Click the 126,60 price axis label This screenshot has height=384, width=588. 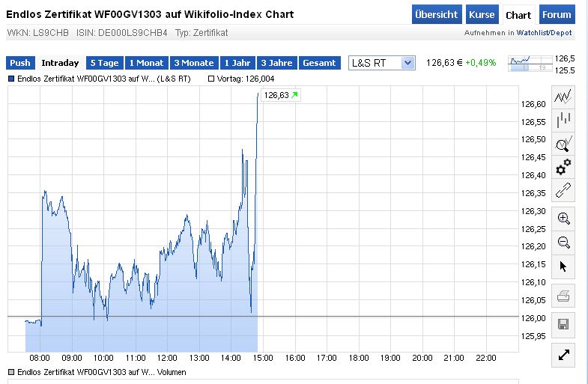(533, 104)
